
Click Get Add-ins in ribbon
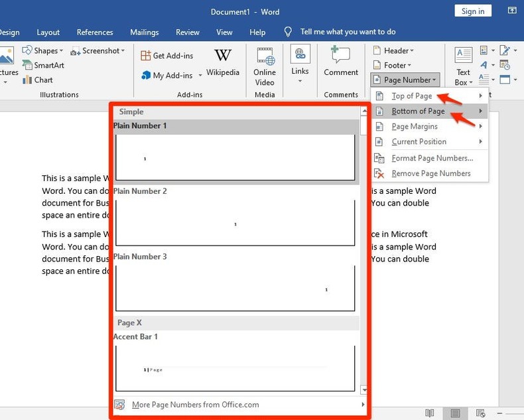point(167,56)
